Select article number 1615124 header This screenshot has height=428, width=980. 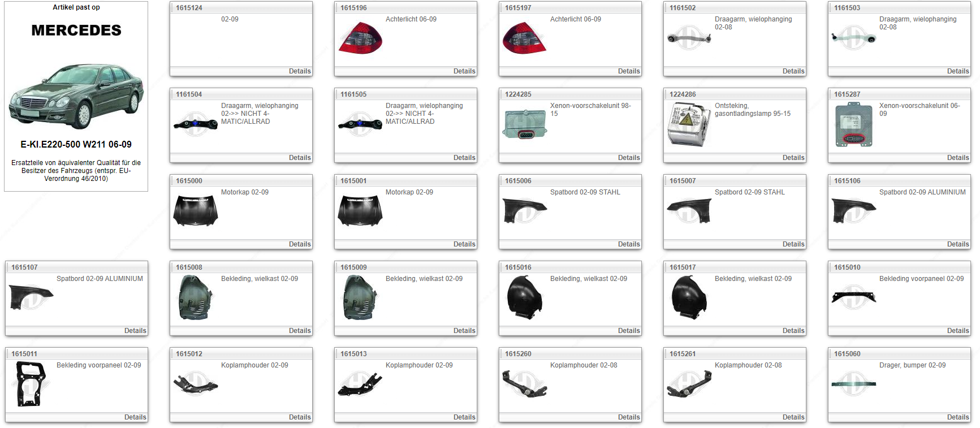click(189, 8)
